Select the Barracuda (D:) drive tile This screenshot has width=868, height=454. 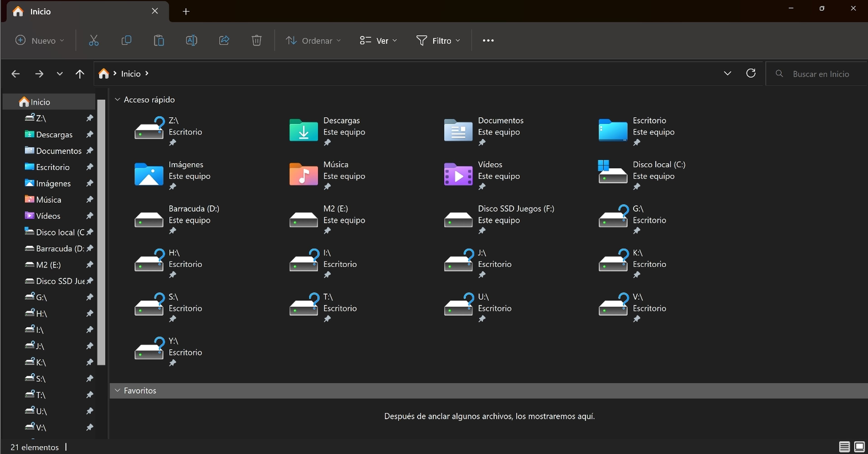click(177, 220)
